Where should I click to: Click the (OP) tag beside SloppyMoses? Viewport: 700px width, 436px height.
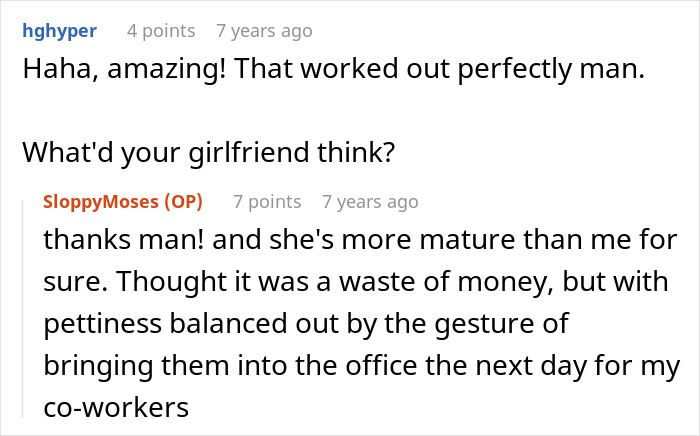183,202
